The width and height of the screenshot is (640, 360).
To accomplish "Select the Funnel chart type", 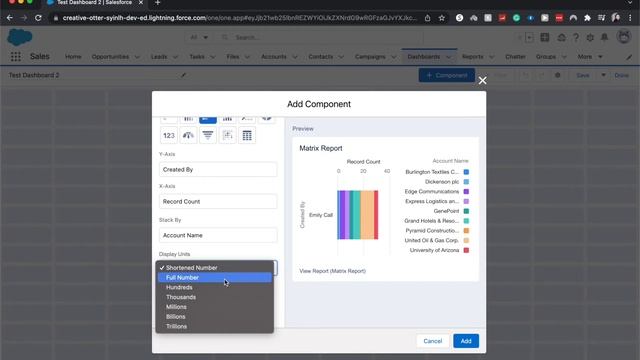I will coord(208,136).
